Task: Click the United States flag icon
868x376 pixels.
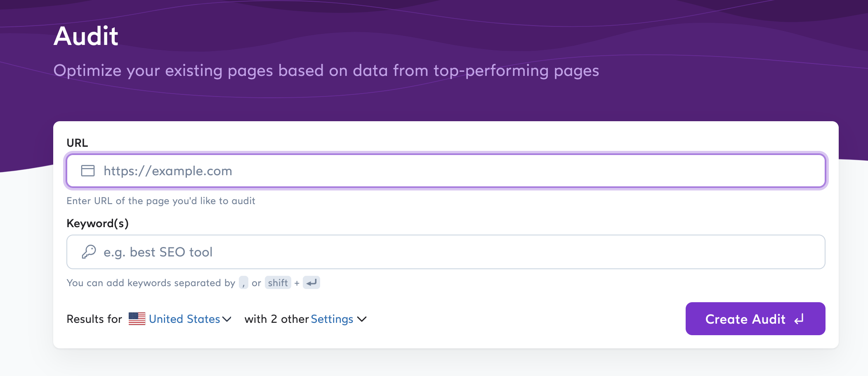Action: pyautogui.click(x=137, y=319)
